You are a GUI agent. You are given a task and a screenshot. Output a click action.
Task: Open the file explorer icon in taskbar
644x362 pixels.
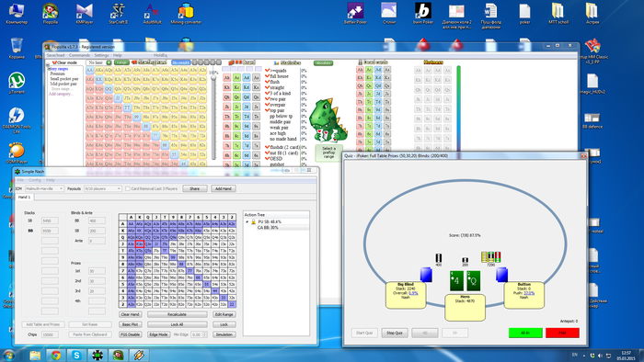[35, 355]
